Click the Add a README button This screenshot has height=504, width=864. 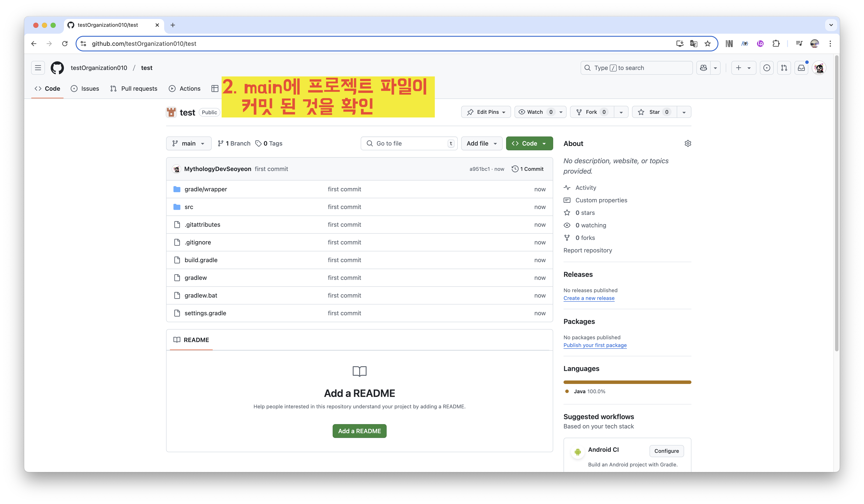[359, 431]
